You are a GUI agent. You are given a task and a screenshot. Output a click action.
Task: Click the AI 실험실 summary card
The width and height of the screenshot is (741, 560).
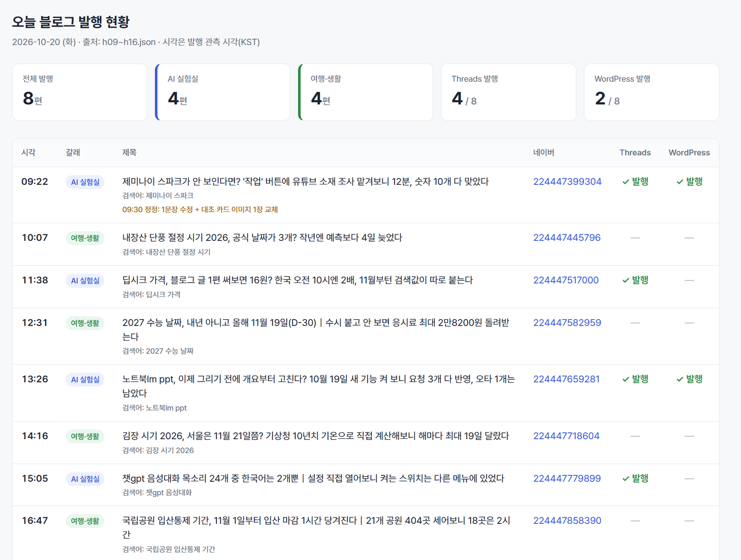click(x=223, y=92)
